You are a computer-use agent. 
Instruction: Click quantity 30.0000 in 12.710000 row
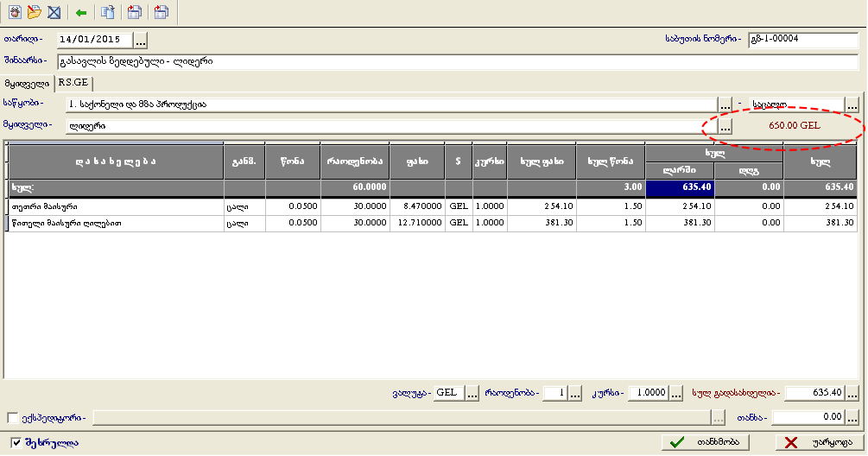[x=355, y=223]
